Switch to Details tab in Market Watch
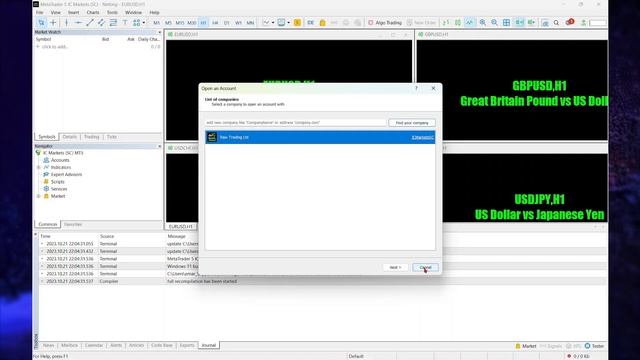 (x=70, y=137)
